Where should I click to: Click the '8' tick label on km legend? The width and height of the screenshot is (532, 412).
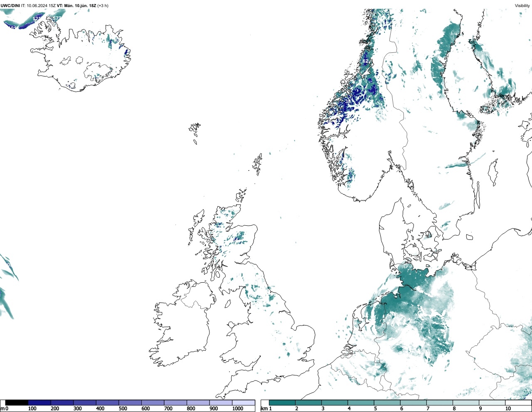pos(454,409)
